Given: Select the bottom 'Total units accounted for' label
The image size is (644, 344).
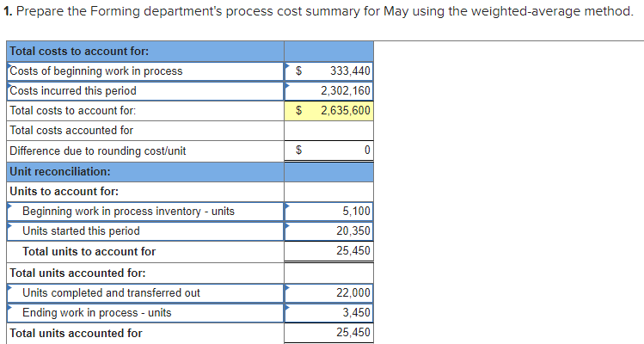Looking at the screenshot, I should click(x=76, y=333).
